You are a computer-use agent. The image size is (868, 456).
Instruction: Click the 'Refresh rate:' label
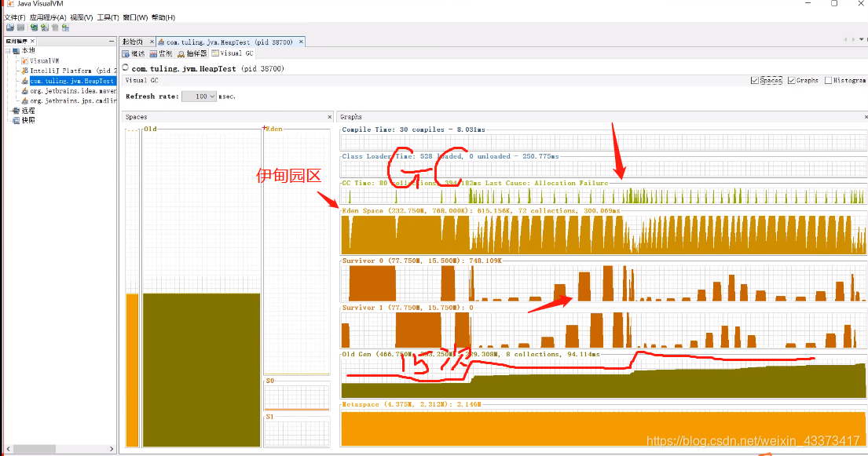152,97
